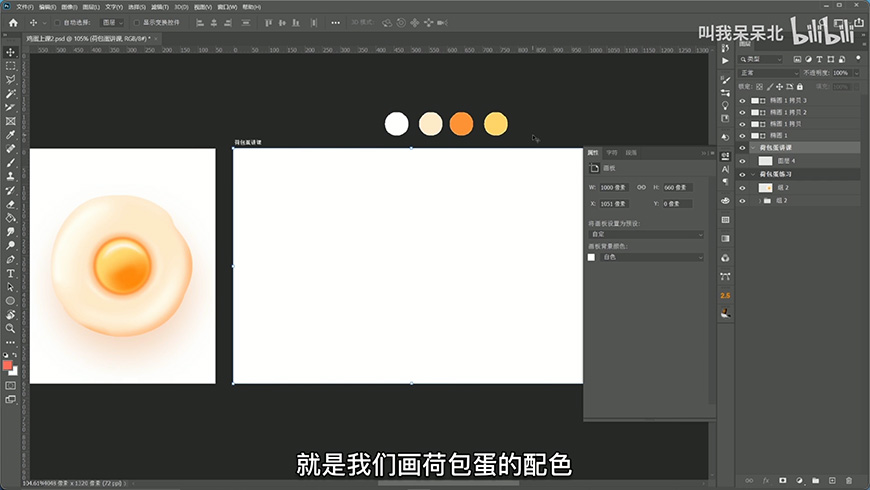
Task: Click the orange circle swatch on canvas
Action: pyautogui.click(x=462, y=124)
